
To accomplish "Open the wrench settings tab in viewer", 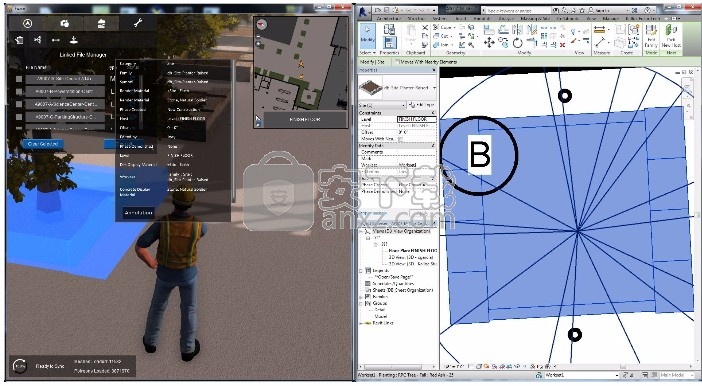I will pyautogui.click(x=138, y=23).
